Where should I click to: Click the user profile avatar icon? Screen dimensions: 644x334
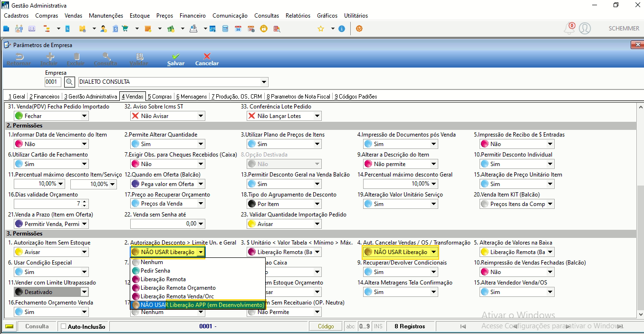click(585, 29)
